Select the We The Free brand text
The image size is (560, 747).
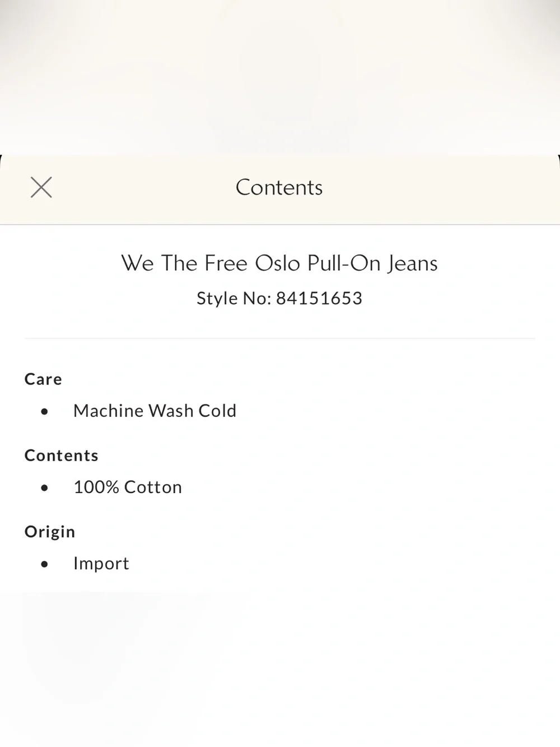(x=185, y=263)
